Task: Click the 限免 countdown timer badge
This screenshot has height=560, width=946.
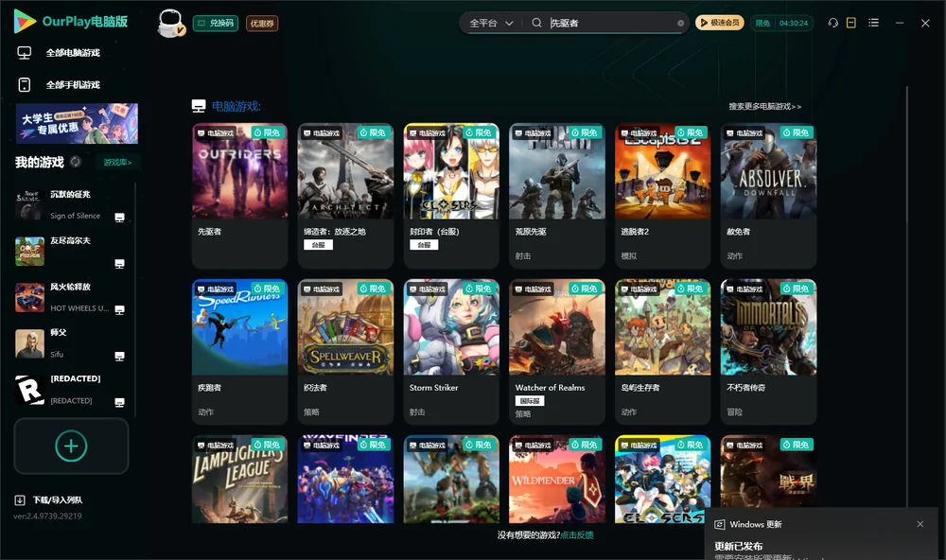Action: point(781,23)
